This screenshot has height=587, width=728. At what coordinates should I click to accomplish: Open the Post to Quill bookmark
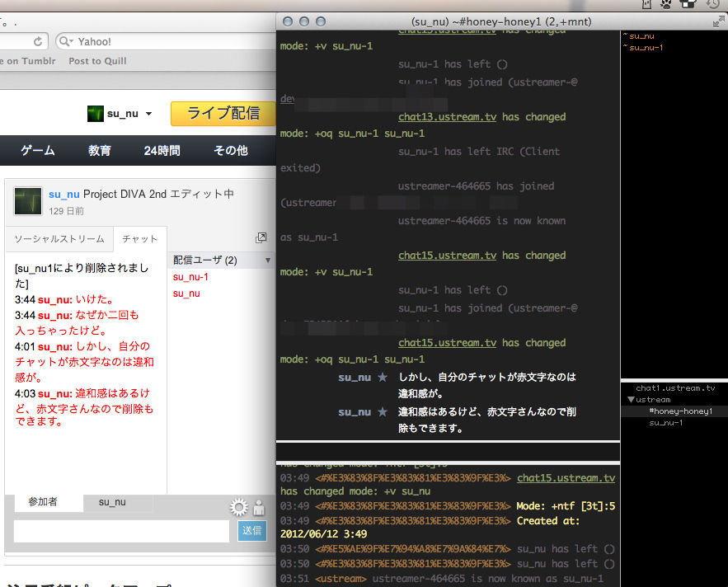(x=97, y=61)
